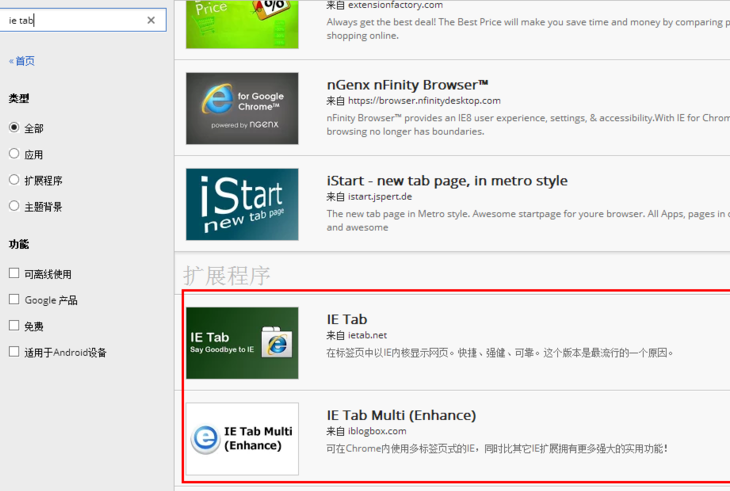Open the IE Tab extension title
The width and height of the screenshot is (730, 491).
click(347, 319)
